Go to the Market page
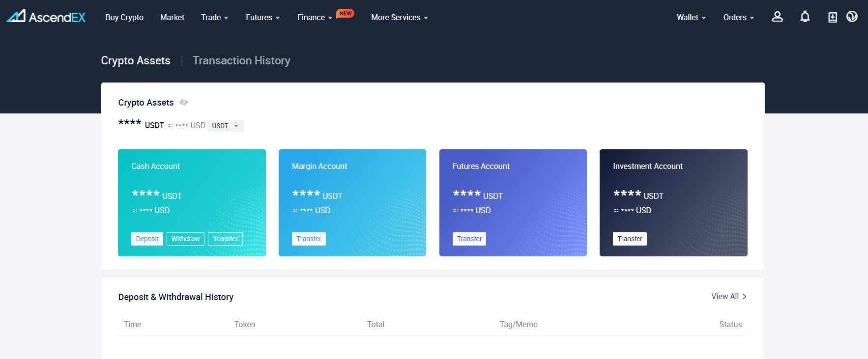868x359 pixels. click(172, 17)
